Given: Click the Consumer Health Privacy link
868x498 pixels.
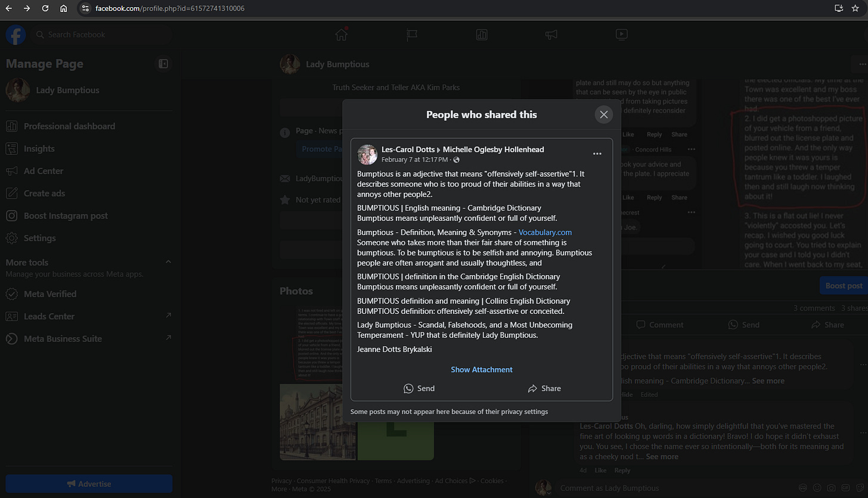Looking at the screenshot, I should 333,481.
